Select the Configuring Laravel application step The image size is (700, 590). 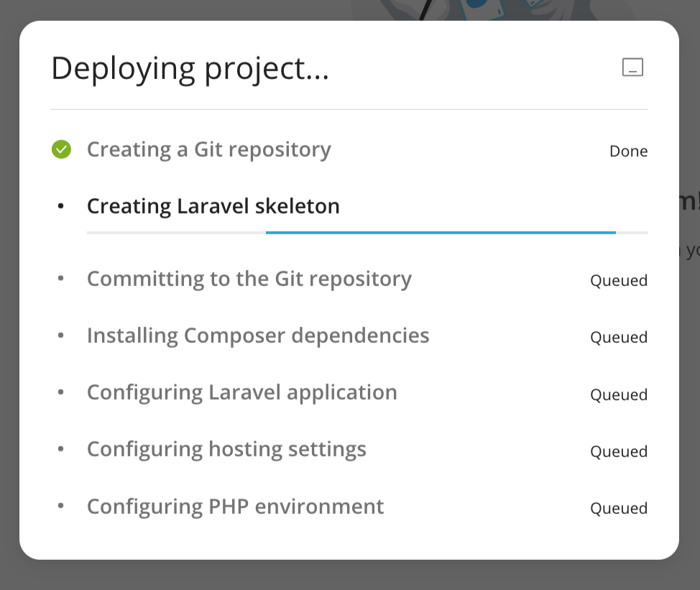(x=241, y=392)
